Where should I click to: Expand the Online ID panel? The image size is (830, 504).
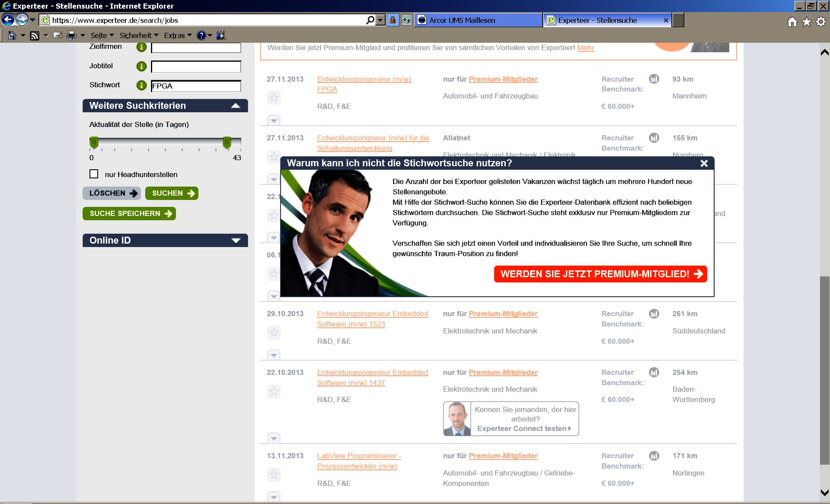pos(236,241)
